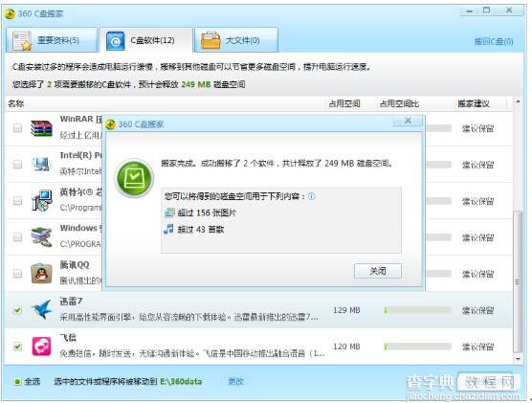Click the blue C盘软件 tab icon
532x403 pixels.
tap(116, 41)
